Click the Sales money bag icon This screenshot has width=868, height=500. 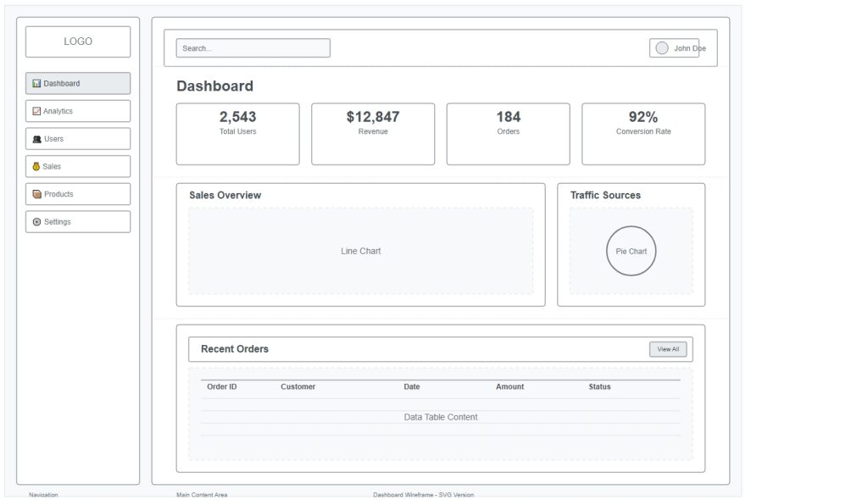tap(36, 167)
